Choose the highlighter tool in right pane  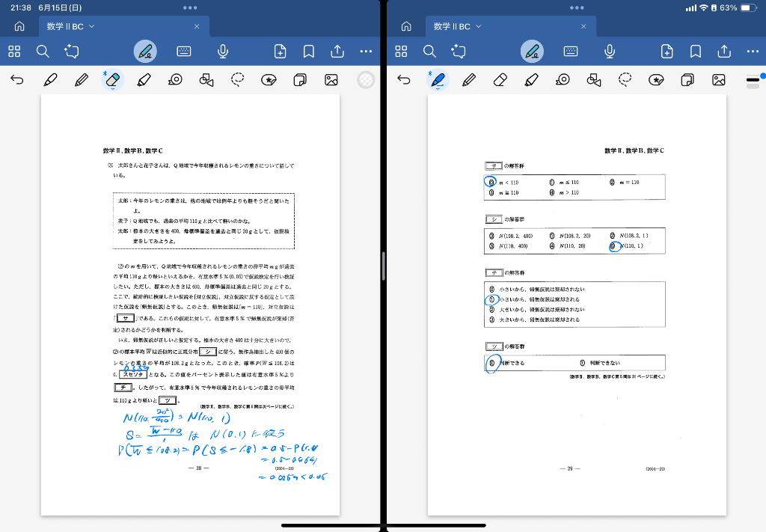pos(532,79)
